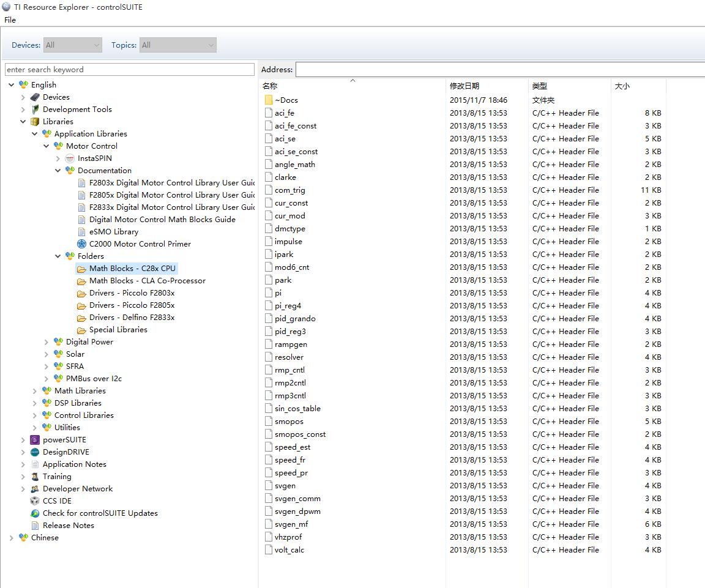Viewport: 705px width, 588px height.
Task: Expand the Chinese tree node
Action: (x=11, y=538)
